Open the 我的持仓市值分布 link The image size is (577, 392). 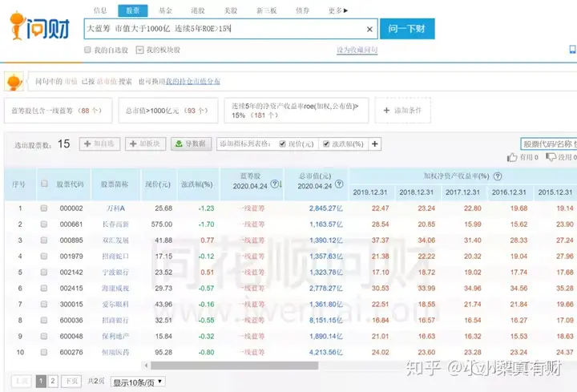pos(193,81)
